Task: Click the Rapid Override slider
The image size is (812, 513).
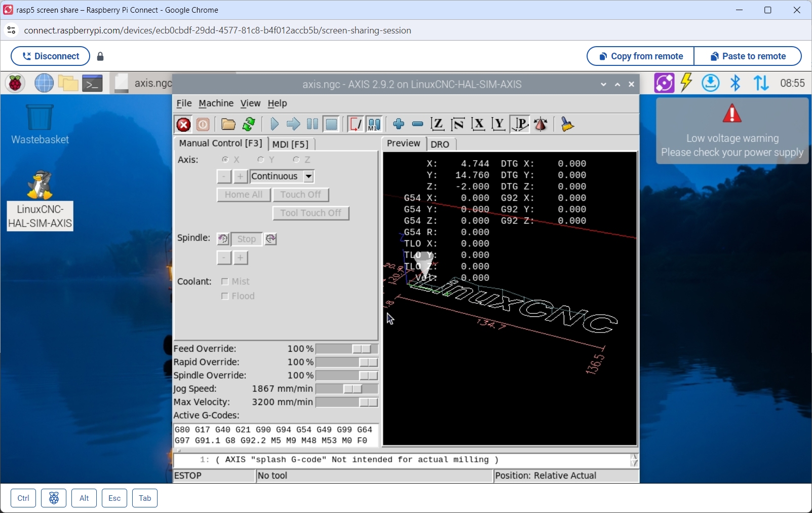Action: point(347,362)
